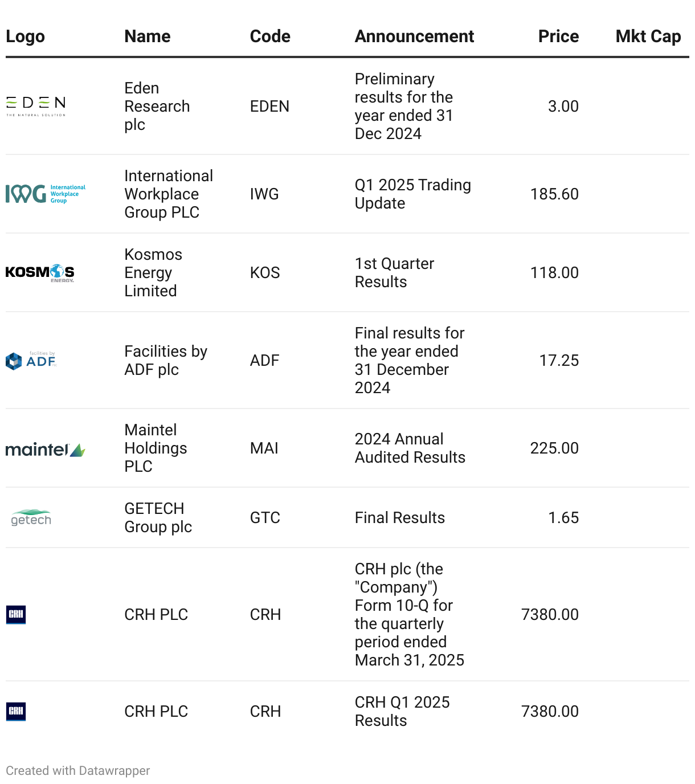Click the Maintel logo

point(46,450)
